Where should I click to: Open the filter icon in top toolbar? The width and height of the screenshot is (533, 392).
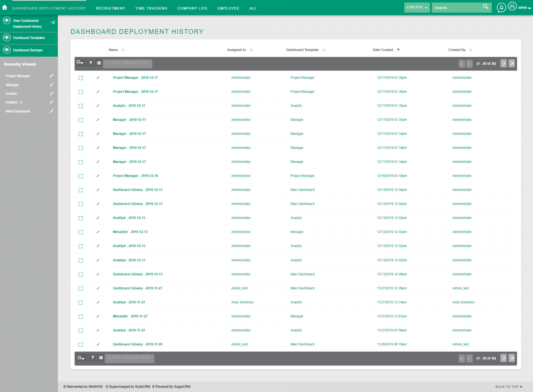click(91, 63)
